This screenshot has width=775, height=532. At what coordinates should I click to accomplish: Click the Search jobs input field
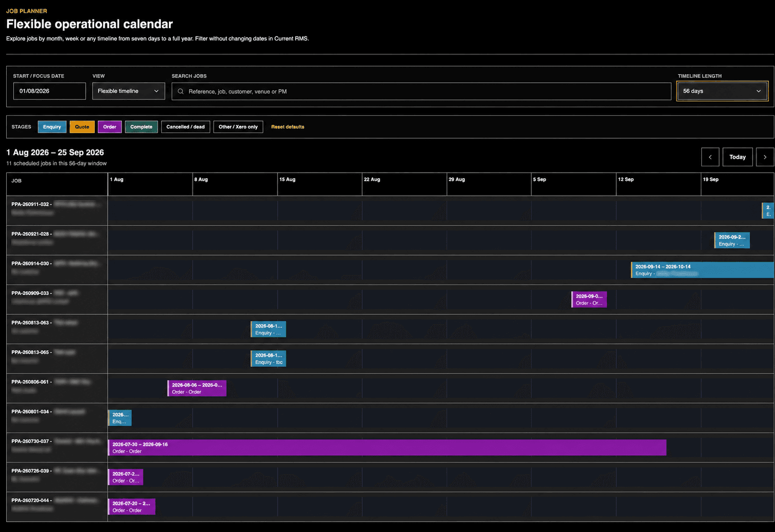[421, 91]
